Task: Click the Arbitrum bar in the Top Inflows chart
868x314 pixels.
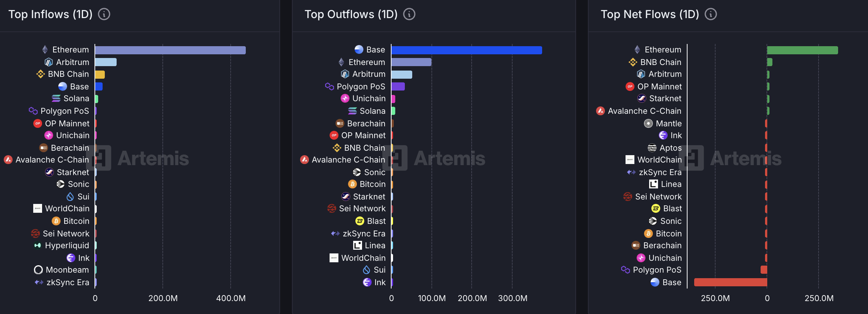Action: click(106, 62)
